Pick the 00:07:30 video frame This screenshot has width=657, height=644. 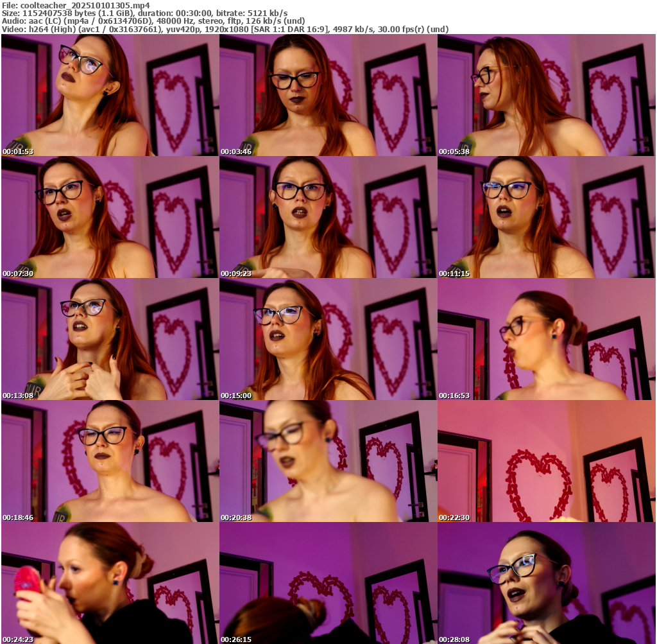(x=110, y=217)
